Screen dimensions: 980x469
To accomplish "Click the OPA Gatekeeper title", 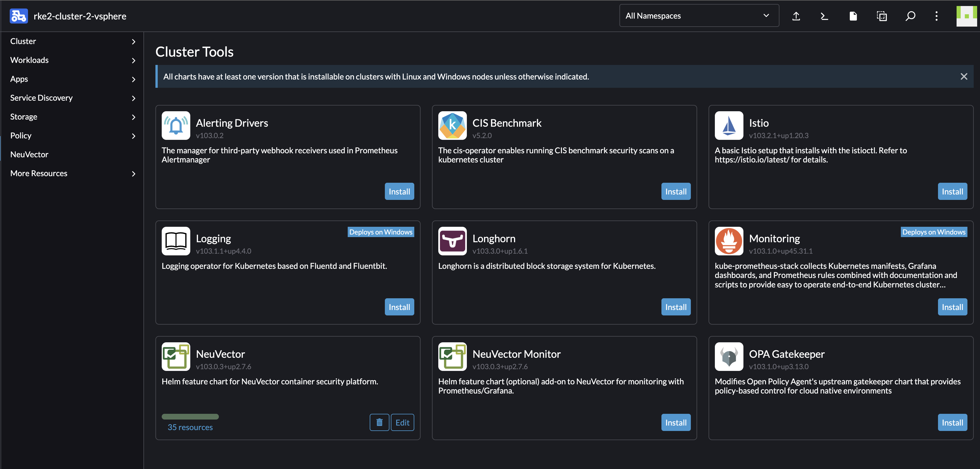I will pyautogui.click(x=787, y=354).
